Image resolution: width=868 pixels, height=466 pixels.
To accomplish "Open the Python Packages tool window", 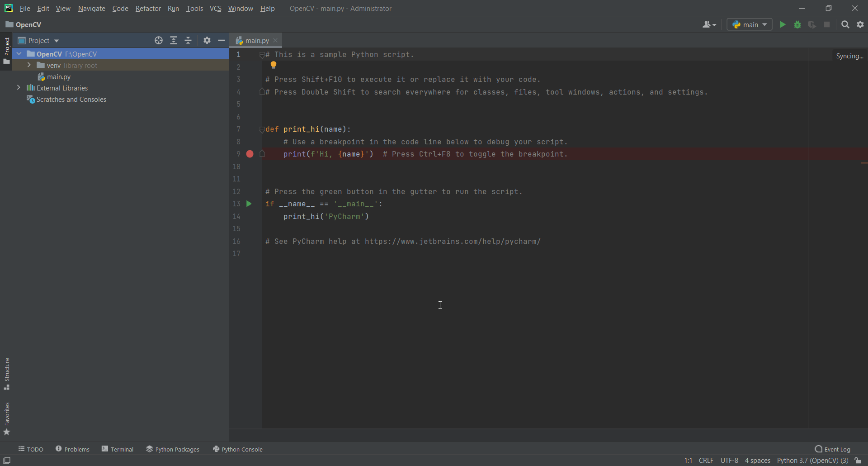I will pyautogui.click(x=173, y=449).
